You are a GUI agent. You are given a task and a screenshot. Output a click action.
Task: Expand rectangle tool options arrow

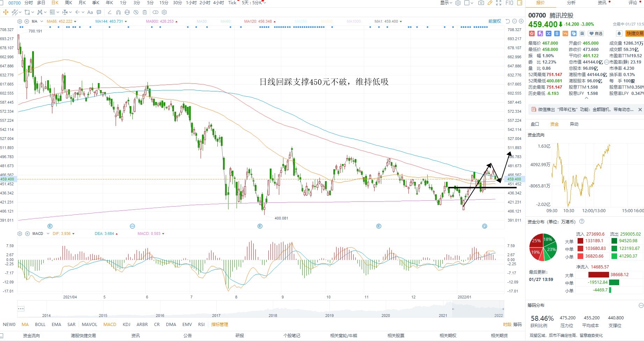point(32,12)
